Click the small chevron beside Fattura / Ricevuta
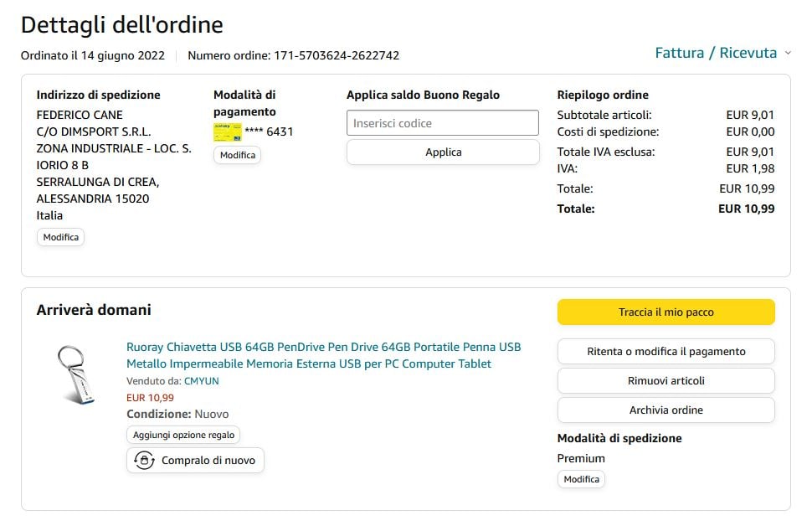The height and width of the screenshot is (526, 812). coord(788,54)
